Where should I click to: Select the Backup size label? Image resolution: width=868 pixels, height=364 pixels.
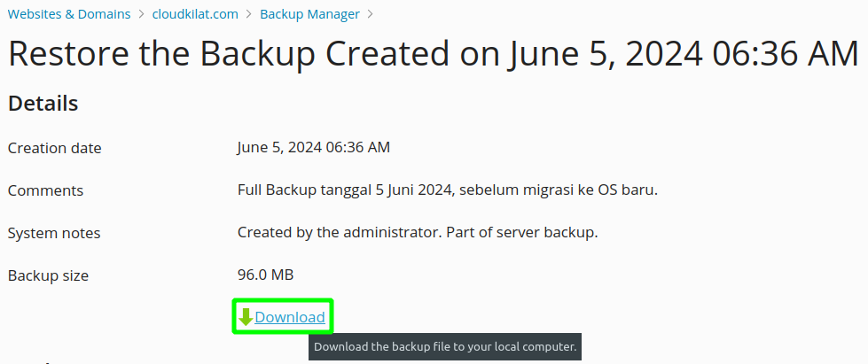pyautogui.click(x=48, y=275)
